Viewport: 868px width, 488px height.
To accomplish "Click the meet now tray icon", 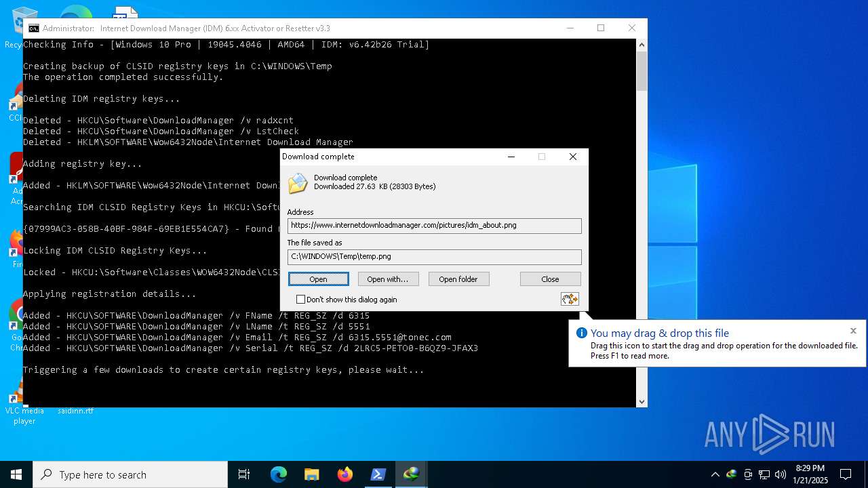I will [x=748, y=474].
